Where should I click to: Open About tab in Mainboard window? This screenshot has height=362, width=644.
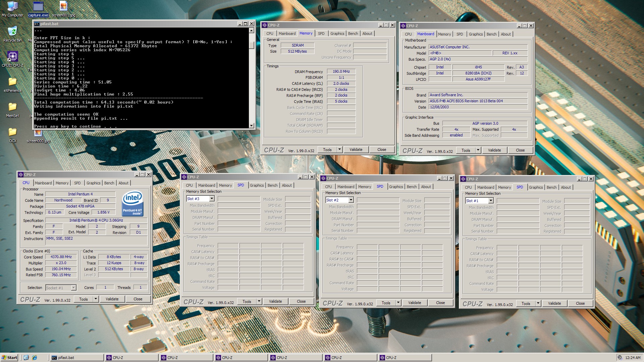click(x=506, y=34)
